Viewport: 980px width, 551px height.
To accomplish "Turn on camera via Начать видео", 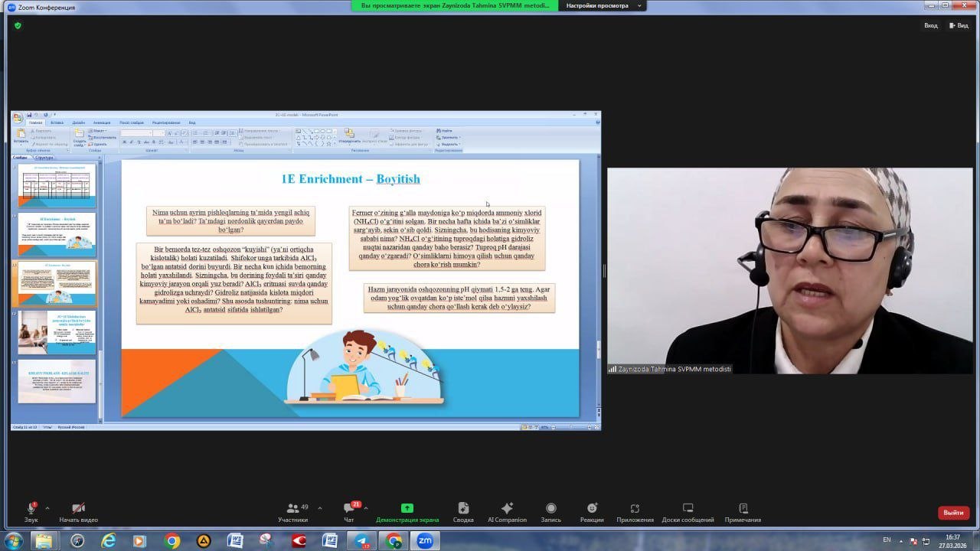I will coord(78,511).
